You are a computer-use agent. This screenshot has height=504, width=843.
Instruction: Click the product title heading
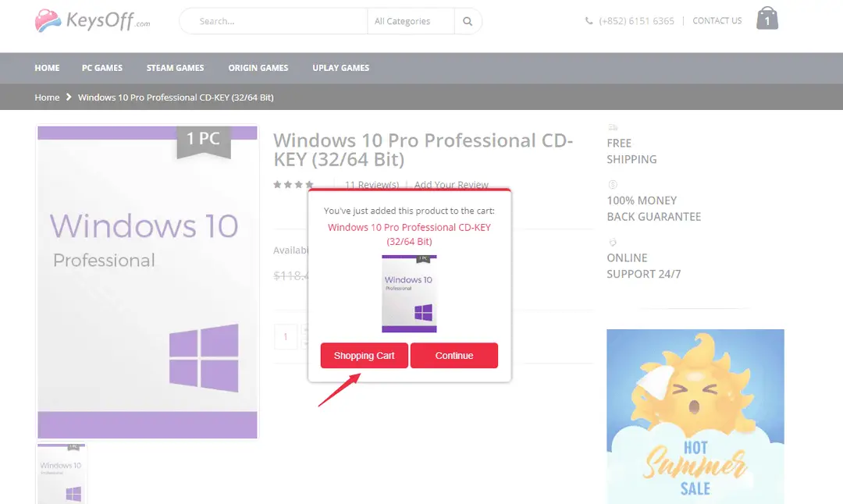click(423, 150)
